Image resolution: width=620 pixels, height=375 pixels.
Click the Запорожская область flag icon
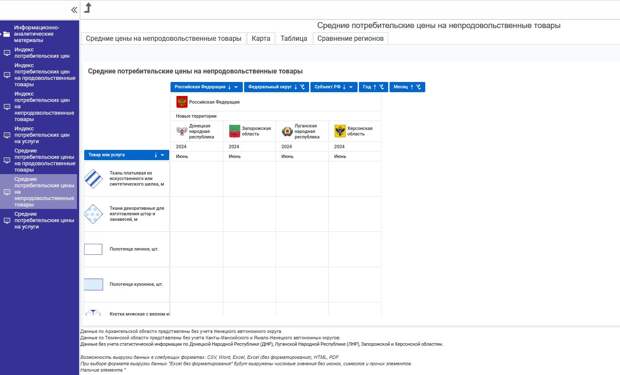coord(234,131)
